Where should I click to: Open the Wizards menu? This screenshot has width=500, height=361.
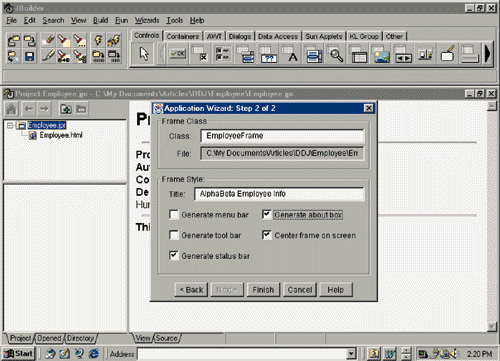click(147, 20)
